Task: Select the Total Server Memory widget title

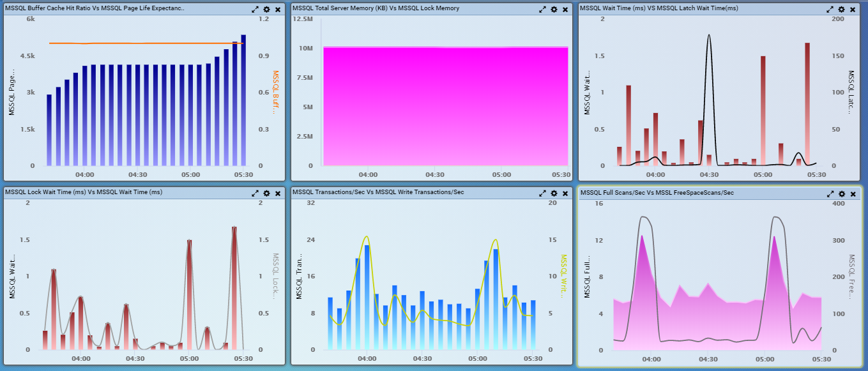Action: [x=376, y=9]
